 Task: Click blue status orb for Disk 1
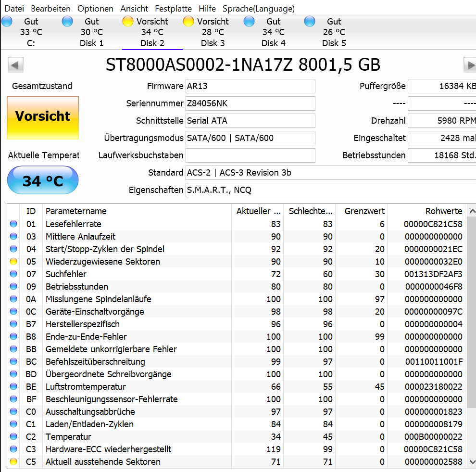coord(67,21)
